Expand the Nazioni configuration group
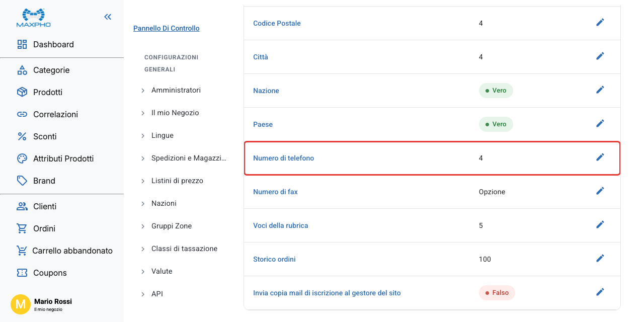The image size is (644, 322). (143, 204)
